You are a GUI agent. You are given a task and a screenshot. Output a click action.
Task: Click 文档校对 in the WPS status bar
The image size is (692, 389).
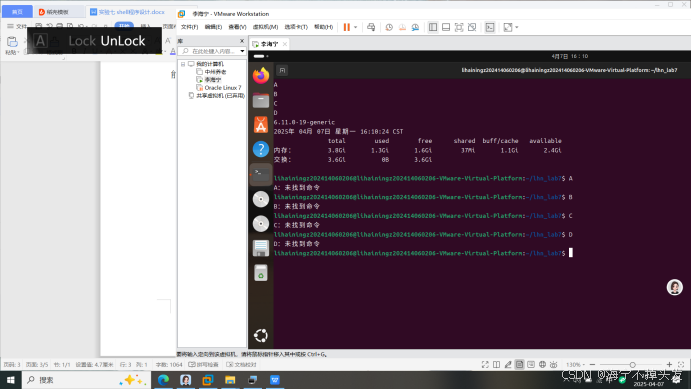pyautogui.click(x=241, y=365)
